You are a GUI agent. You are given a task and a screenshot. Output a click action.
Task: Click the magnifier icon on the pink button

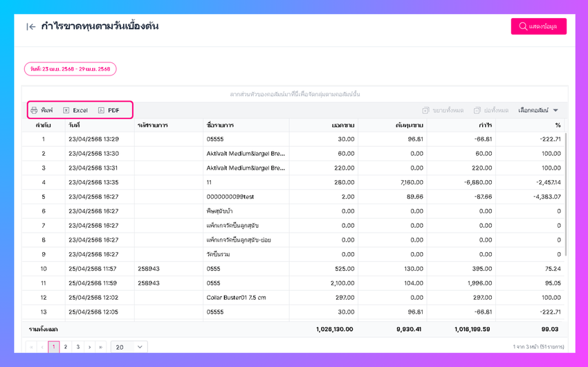(x=523, y=26)
